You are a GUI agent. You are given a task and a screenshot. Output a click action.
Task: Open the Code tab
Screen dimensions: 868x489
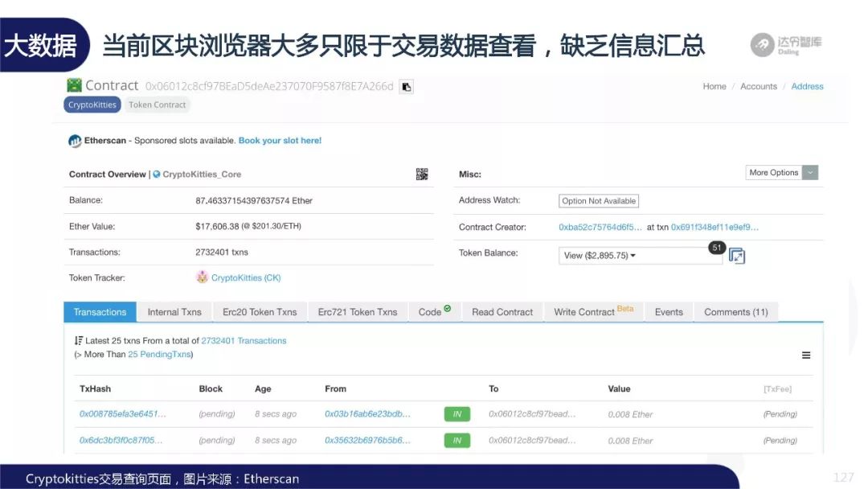point(435,312)
